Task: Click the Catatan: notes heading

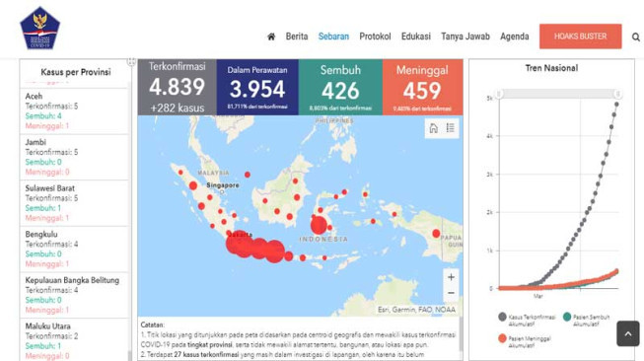Action: click(x=153, y=325)
